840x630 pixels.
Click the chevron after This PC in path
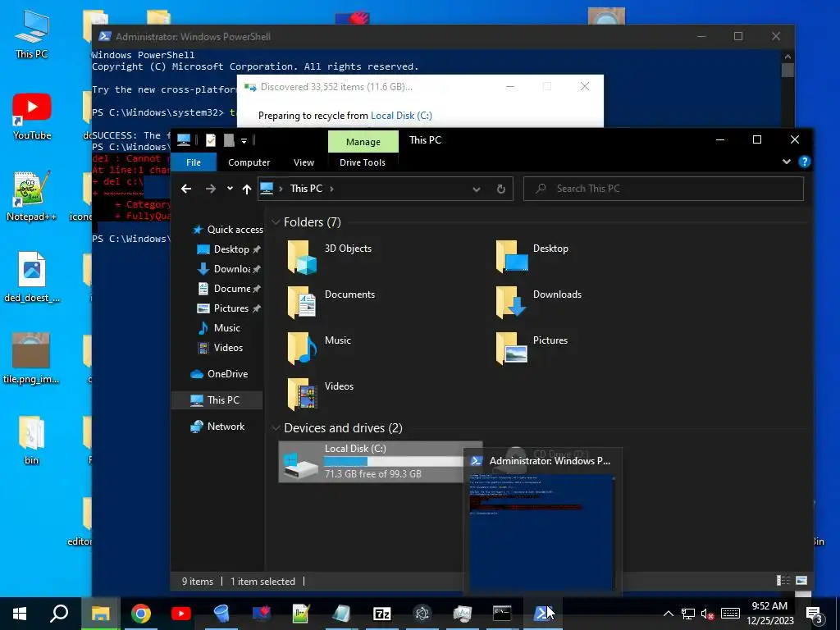coord(331,189)
